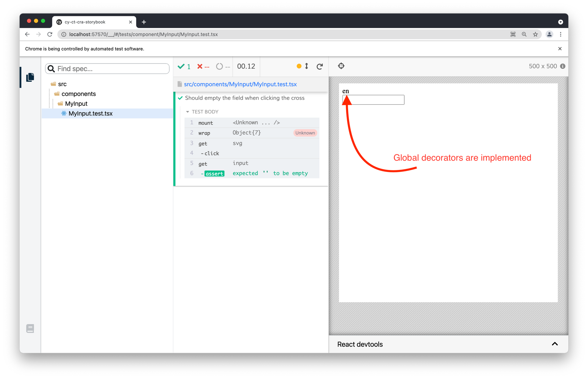Click the browser bookmark star icon

pyautogui.click(x=535, y=34)
